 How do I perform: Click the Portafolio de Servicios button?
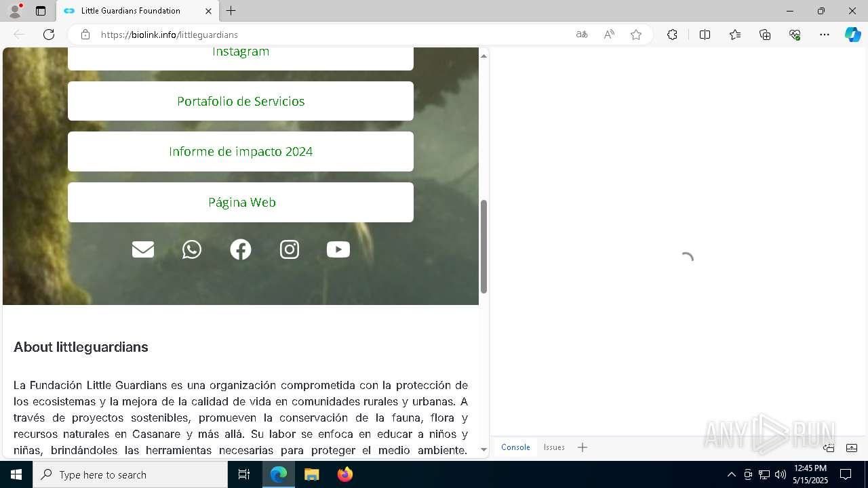(x=241, y=101)
